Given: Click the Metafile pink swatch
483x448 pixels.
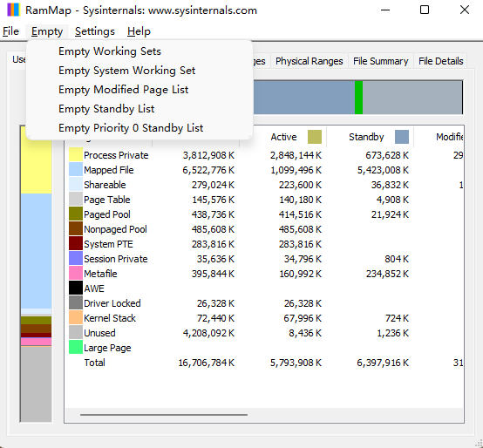Looking at the screenshot, I should [76, 274].
